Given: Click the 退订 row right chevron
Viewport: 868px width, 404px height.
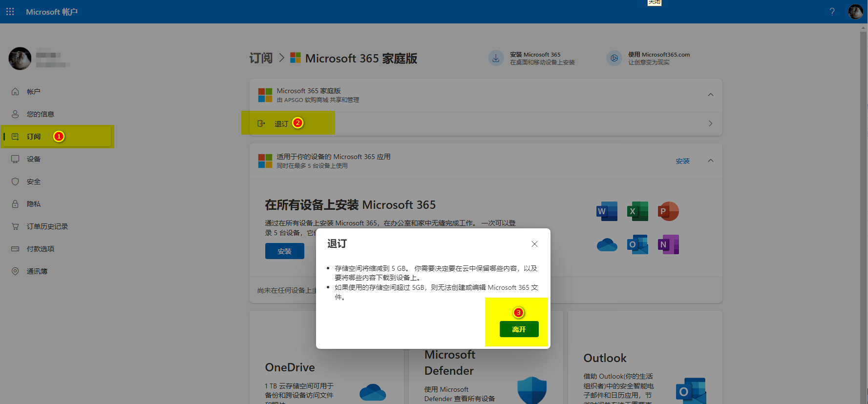Looking at the screenshot, I should click(710, 123).
